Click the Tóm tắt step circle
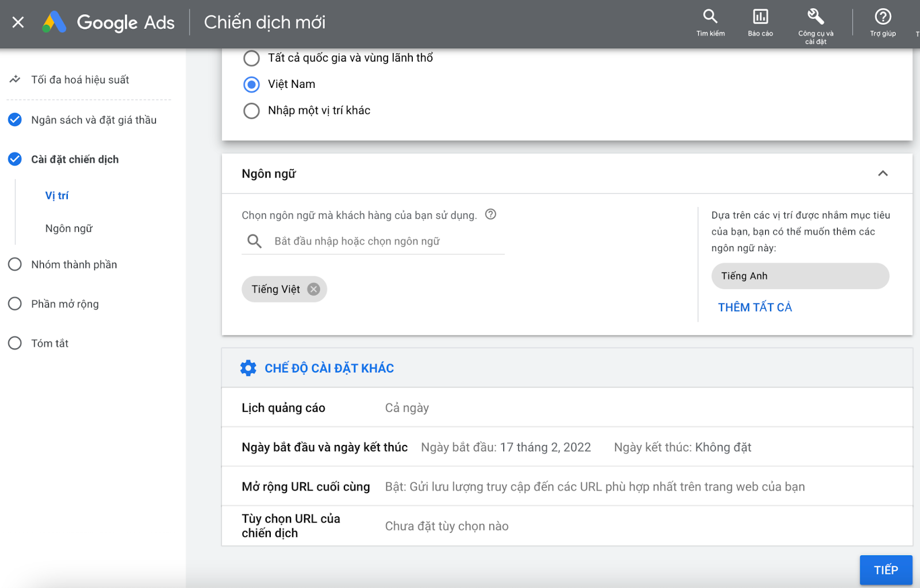The width and height of the screenshot is (920, 588). pyautogui.click(x=15, y=343)
